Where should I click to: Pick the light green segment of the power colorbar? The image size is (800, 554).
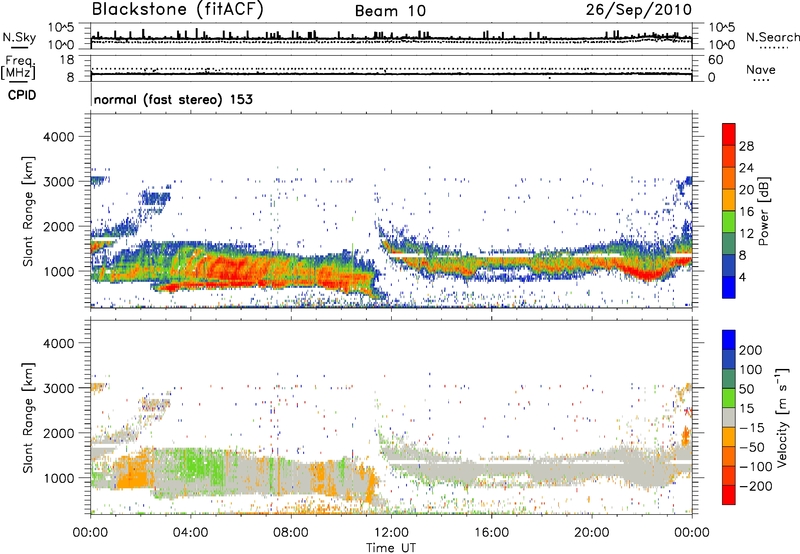pos(729,222)
